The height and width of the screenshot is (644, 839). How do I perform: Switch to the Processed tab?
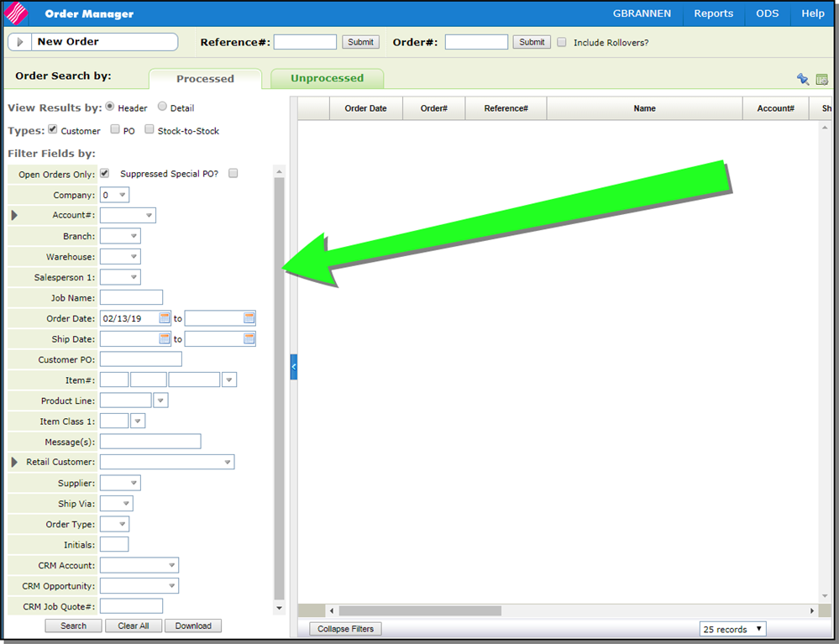206,79
